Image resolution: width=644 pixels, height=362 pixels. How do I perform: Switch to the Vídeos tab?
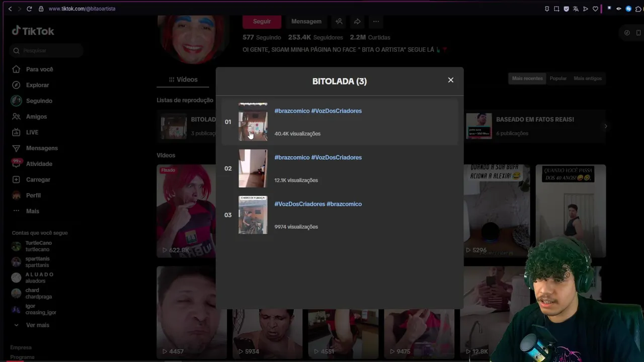pos(184,79)
